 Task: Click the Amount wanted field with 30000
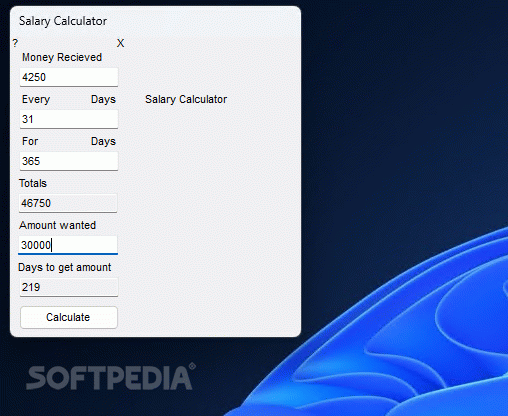(x=68, y=245)
